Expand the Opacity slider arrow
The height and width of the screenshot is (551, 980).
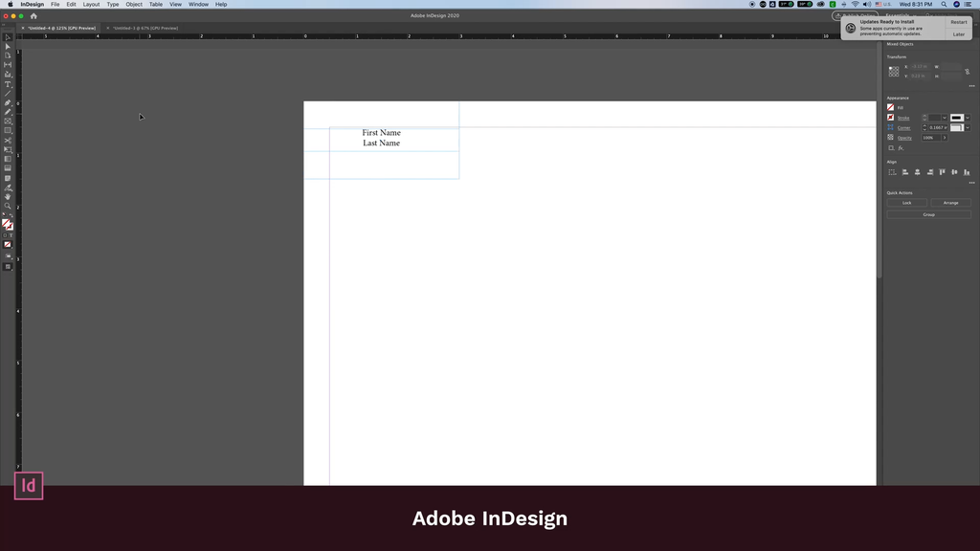945,138
